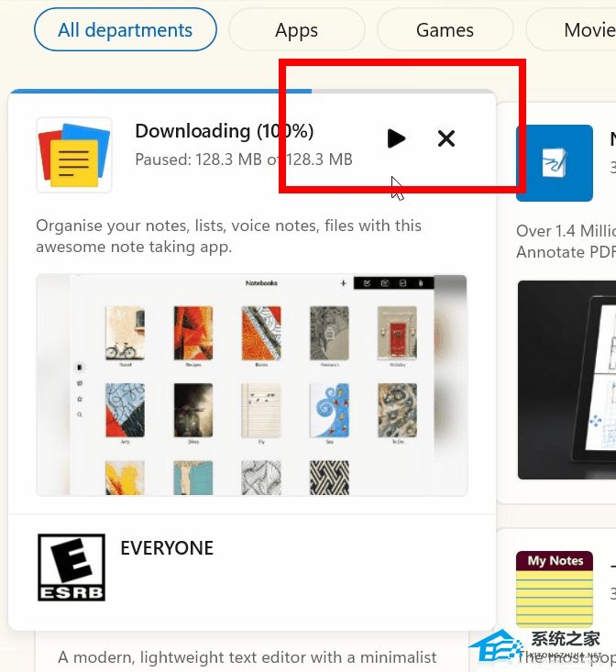Open the Movies department tab
The height and width of the screenshot is (672, 616).
pos(571,30)
